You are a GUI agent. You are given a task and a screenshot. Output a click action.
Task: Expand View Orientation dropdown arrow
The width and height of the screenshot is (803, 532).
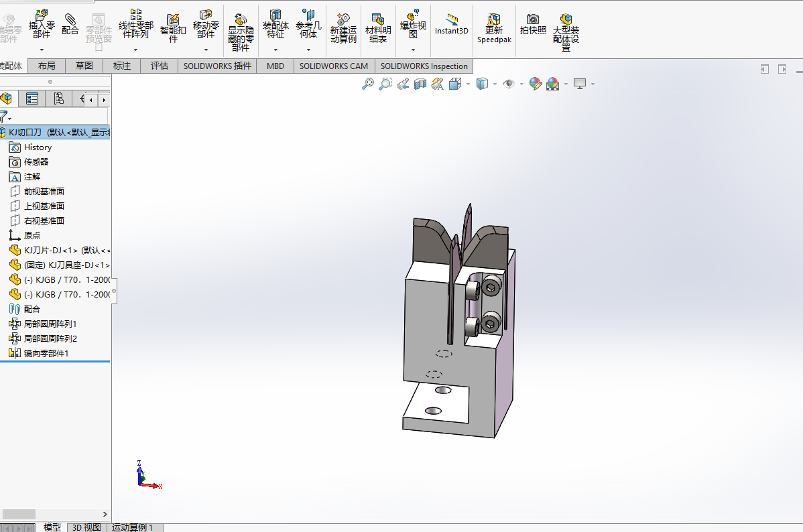tap(468, 84)
